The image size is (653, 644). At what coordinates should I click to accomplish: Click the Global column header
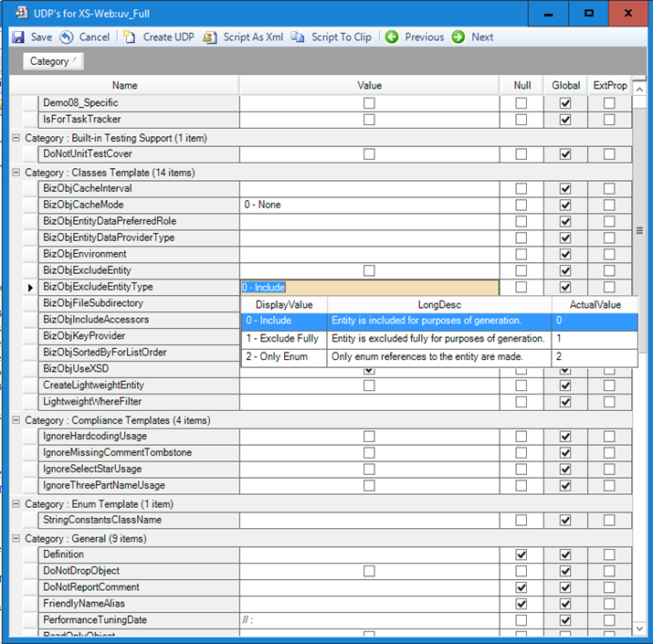pos(565,85)
